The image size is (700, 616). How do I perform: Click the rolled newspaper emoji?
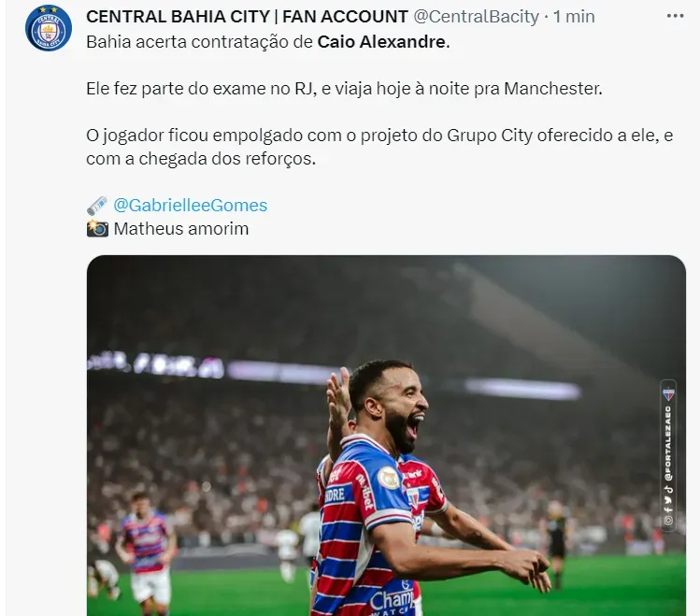(97, 205)
